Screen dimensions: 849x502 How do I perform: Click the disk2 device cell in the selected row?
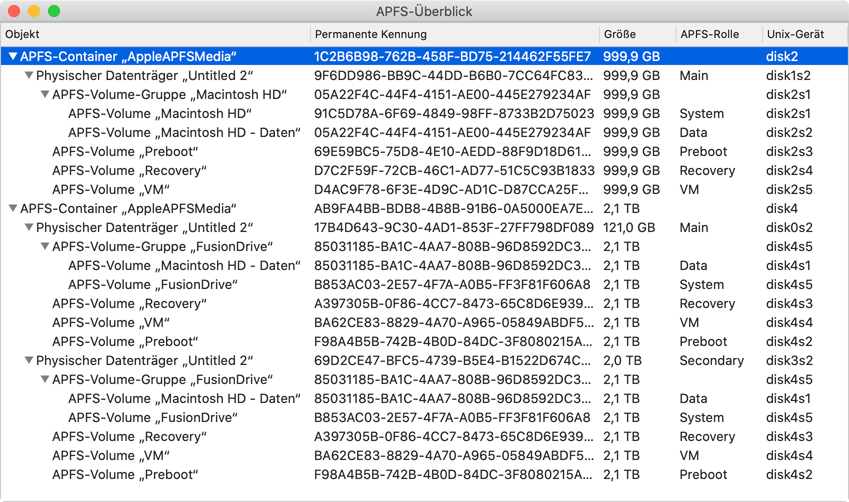[782, 56]
